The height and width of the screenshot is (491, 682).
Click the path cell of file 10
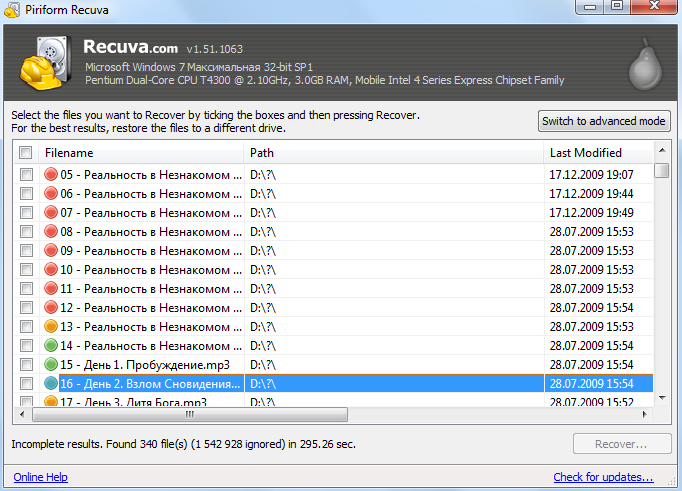tap(394, 270)
